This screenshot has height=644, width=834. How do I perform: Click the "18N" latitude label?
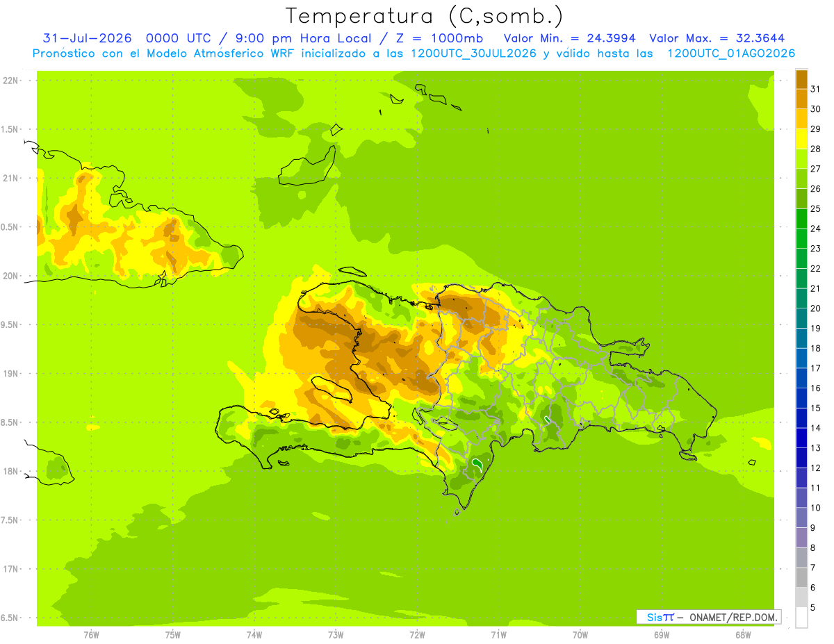10,472
